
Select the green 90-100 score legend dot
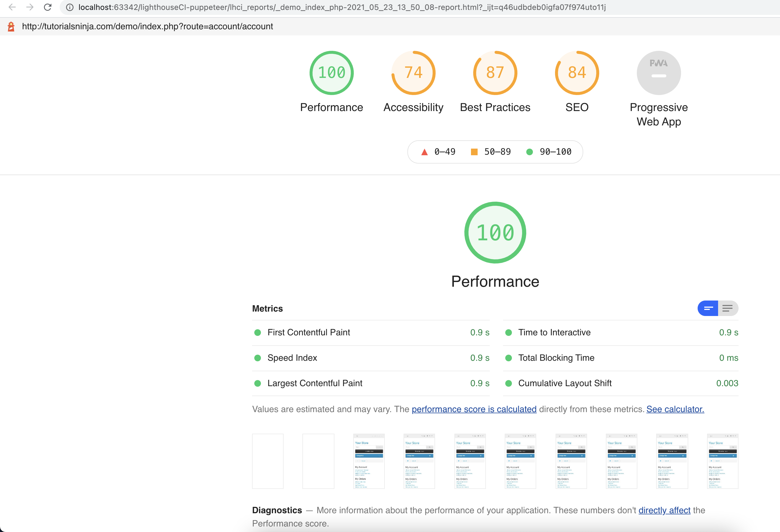pos(530,152)
